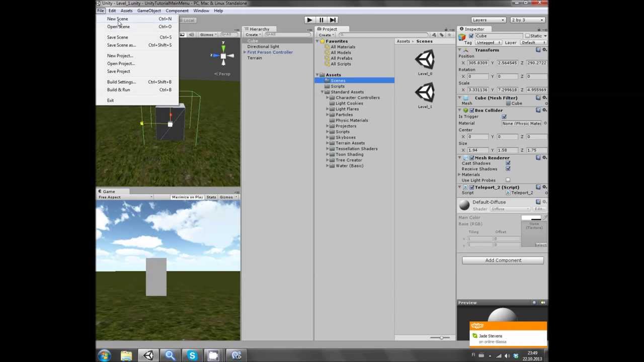Click Exit in the File menu
Screen dimensions: 644x362
coord(110,101)
